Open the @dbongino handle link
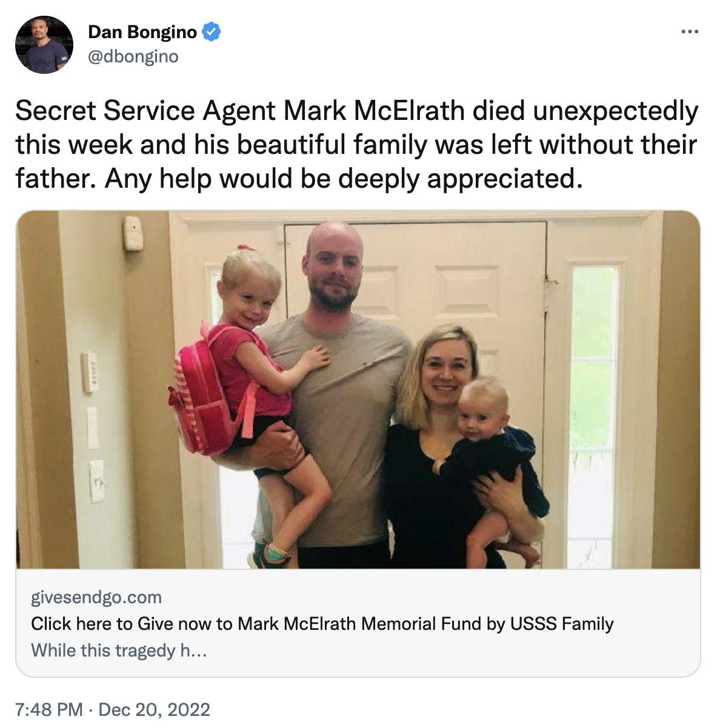The height and width of the screenshot is (728, 720). (x=133, y=57)
